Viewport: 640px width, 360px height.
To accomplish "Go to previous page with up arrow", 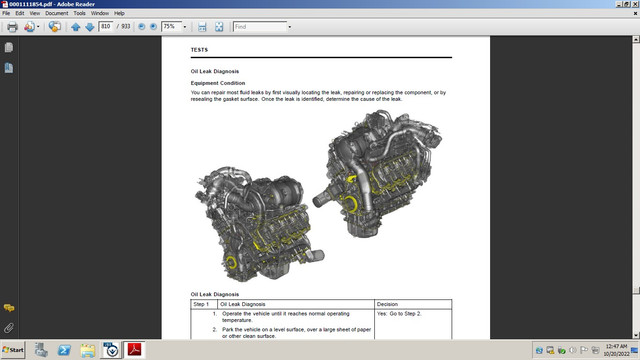I will coord(76,27).
